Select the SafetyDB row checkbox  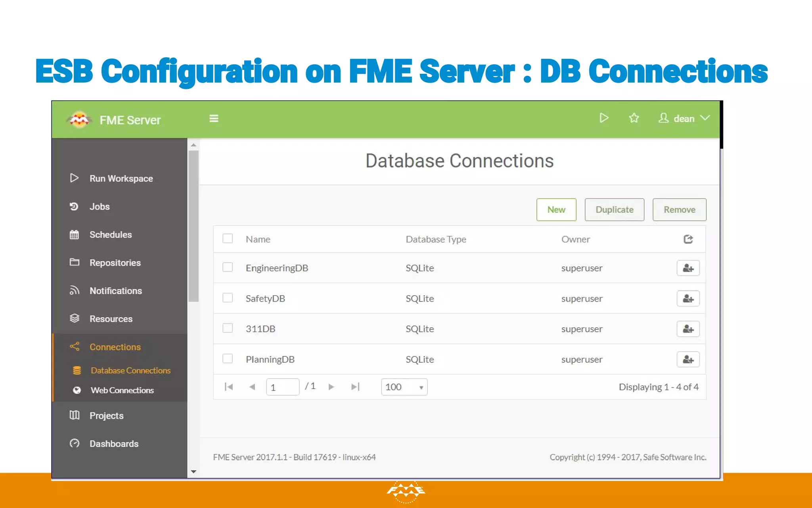(x=228, y=298)
